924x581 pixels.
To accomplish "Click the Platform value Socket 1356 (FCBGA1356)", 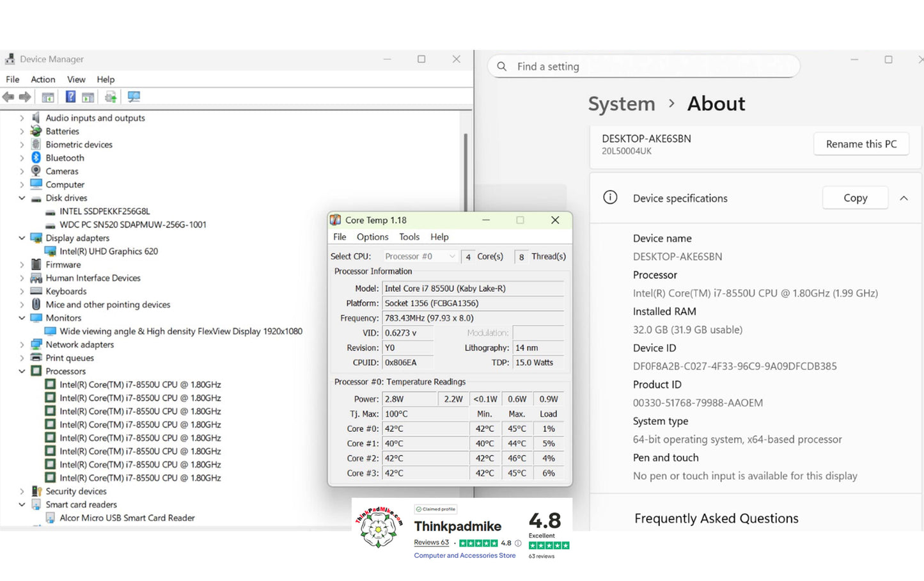I will (473, 303).
